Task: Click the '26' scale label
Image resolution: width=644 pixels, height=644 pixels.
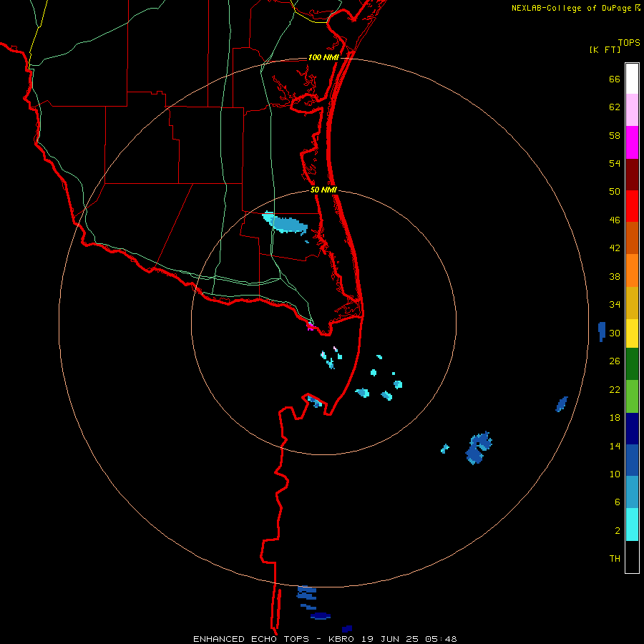Action: pos(615,361)
